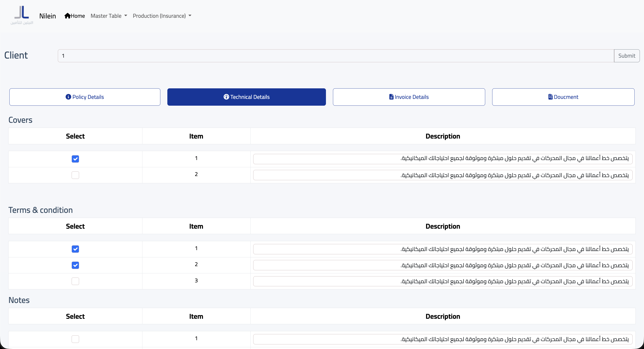Click the Covers item 1 description field
The height and width of the screenshot is (349, 644).
[x=442, y=159]
